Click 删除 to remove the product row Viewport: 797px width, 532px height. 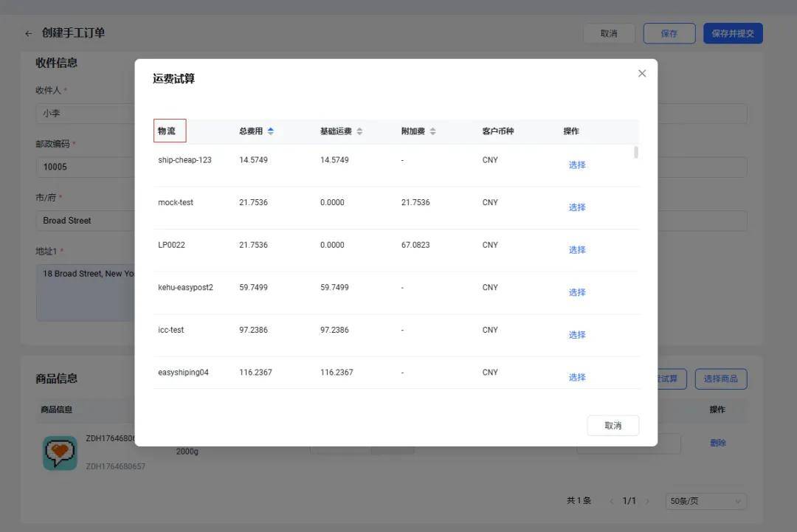(717, 443)
